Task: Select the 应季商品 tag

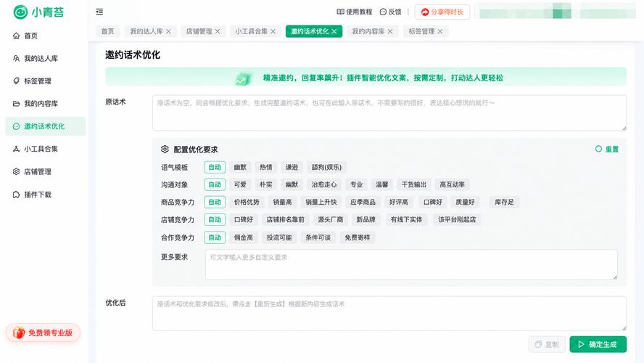Action: pos(363,203)
